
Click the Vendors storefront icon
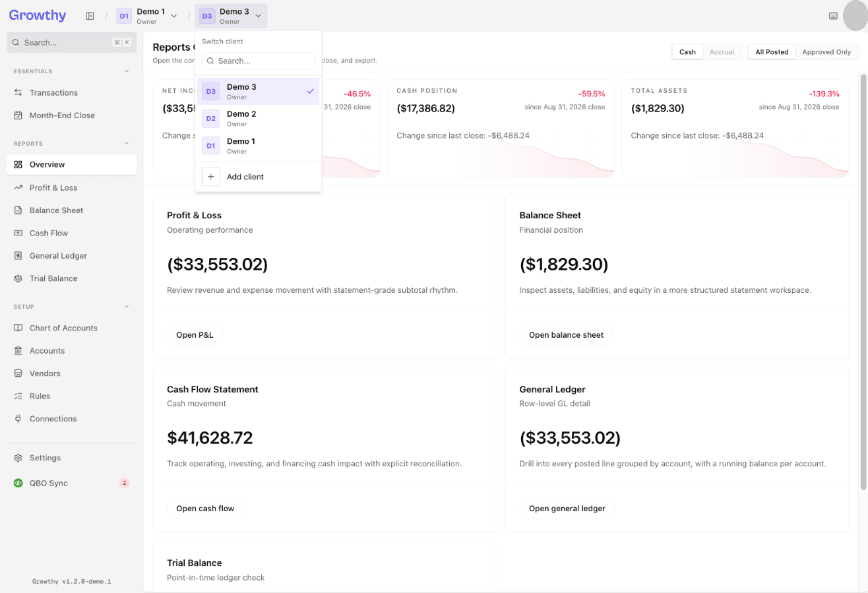[18, 374]
